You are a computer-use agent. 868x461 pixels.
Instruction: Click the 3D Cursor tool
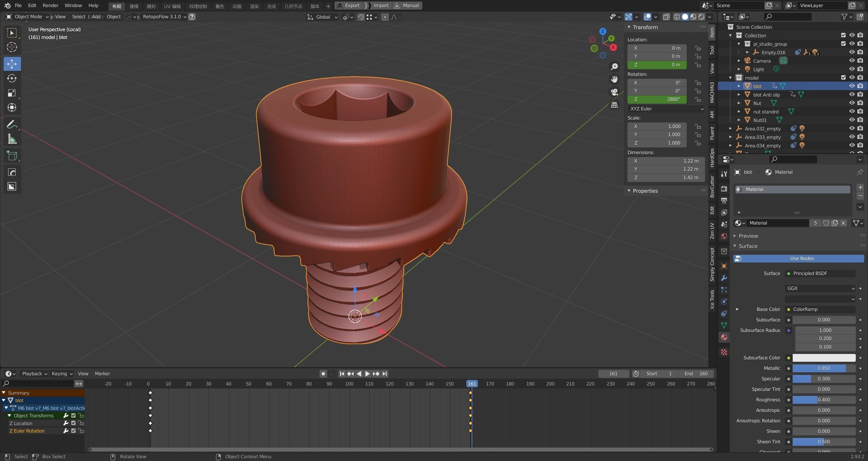[x=12, y=47]
